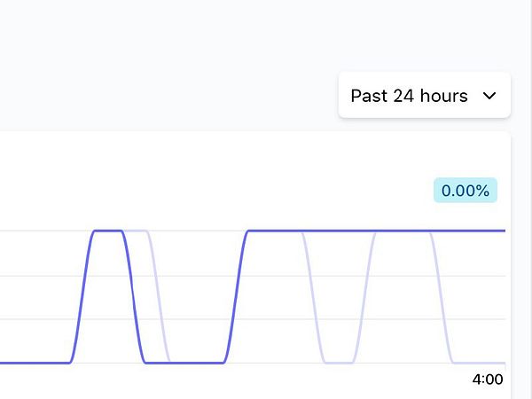The width and height of the screenshot is (532, 399).
Task: Click the light purple line's first trough bottom
Action: [337, 362]
